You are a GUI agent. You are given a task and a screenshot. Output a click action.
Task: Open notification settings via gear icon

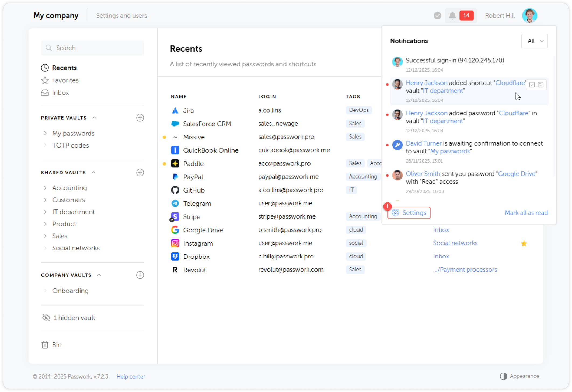tap(396, 213)
